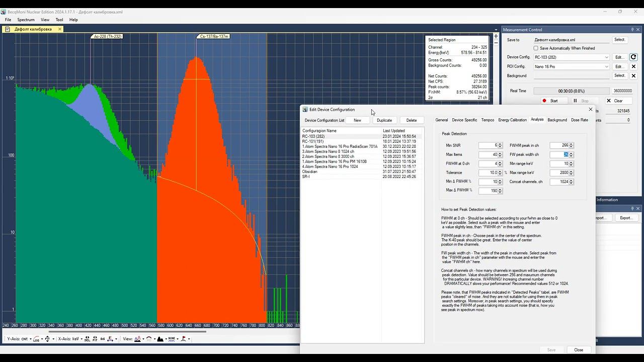Pin the Measurement Control panel
This screenshot has width=644, height=362.
tap(632, 30)
